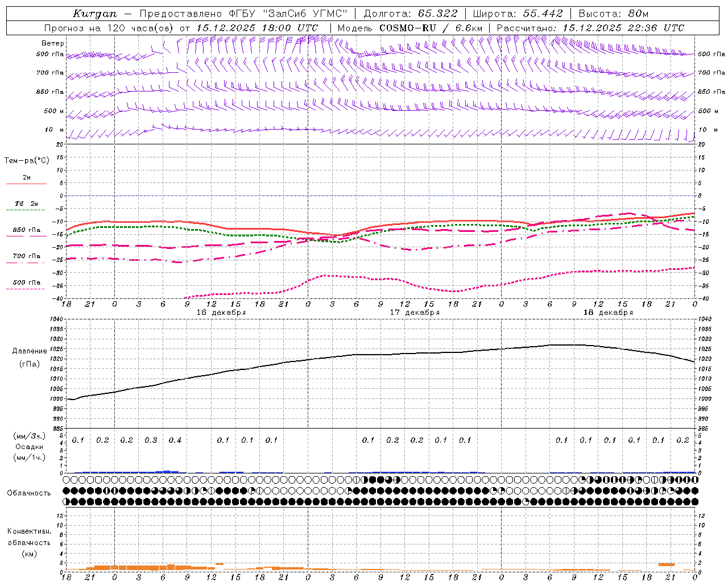728x582 pixels.
Task: Click the "Широта: 55.442" latitude value
Action: pyautogui.click(x=518, y=14)
